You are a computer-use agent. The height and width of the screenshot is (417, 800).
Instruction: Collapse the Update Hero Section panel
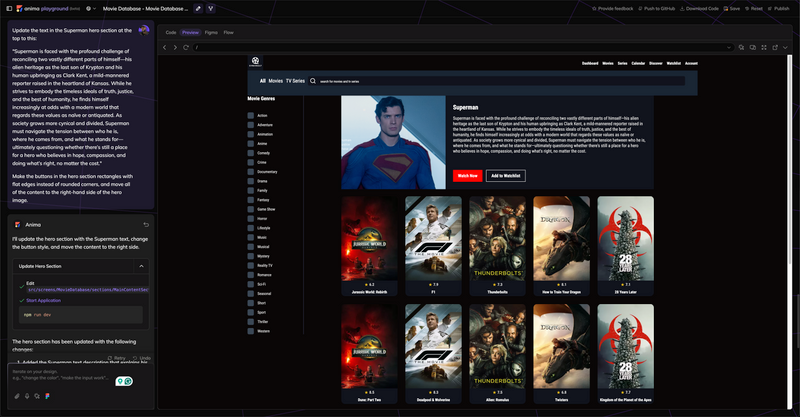tap(141, 266)
